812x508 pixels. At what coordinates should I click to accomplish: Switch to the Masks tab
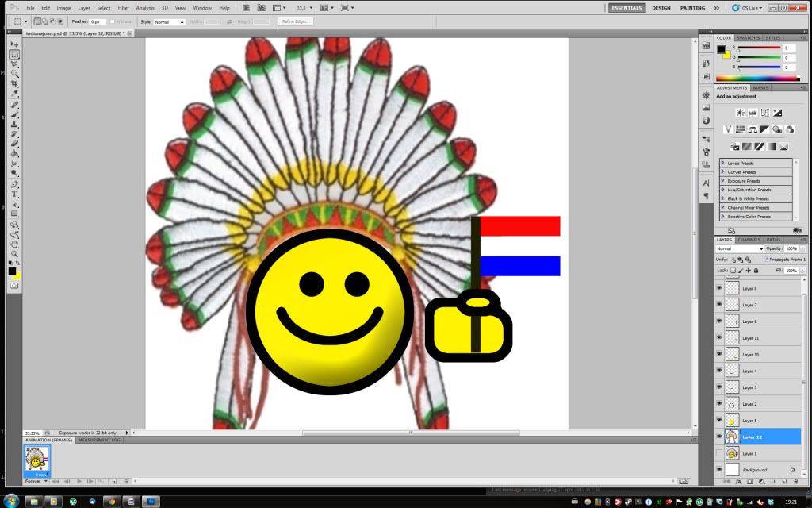pos(760,87)
